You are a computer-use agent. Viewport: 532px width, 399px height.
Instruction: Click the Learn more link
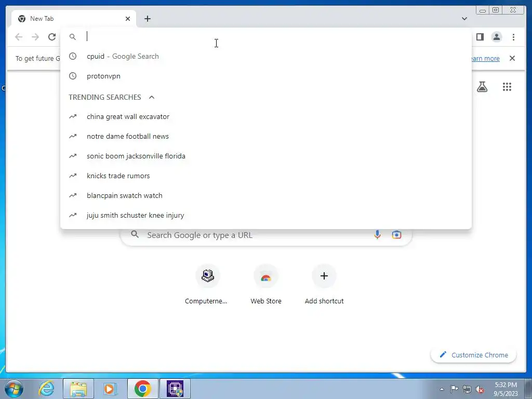(x=486, y=58)
